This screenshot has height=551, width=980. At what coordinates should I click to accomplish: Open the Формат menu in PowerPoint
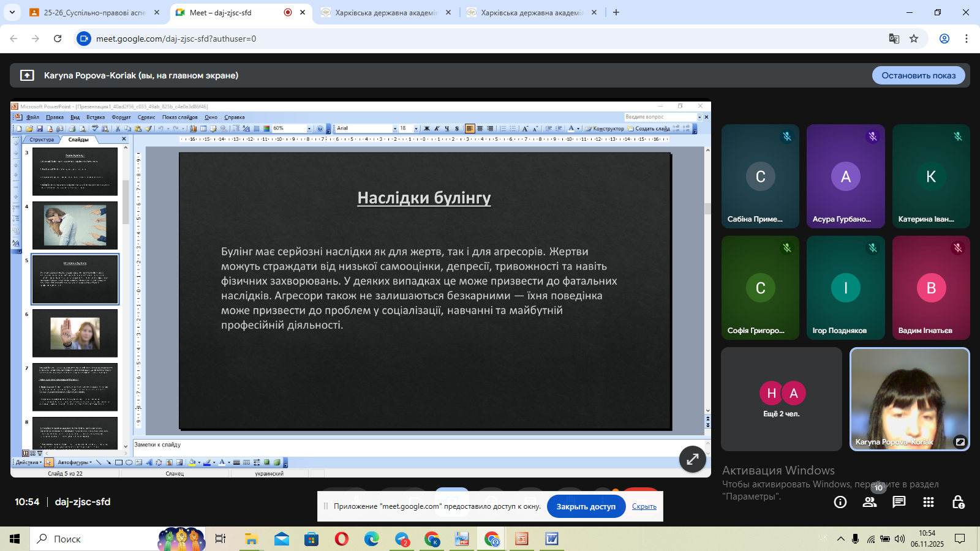[x=121, y=117]
